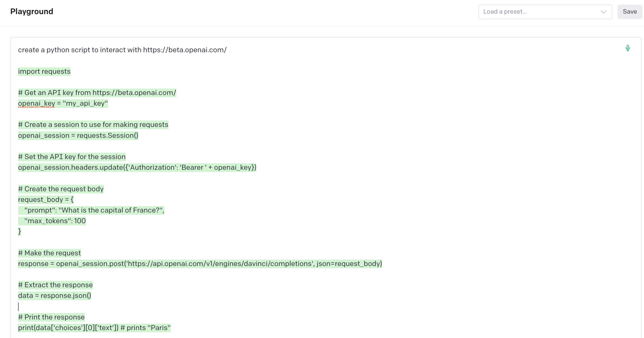Click the 'request_body = {' line
The width and height of the screenshot is (644, 338).
(x=46, y=200)
